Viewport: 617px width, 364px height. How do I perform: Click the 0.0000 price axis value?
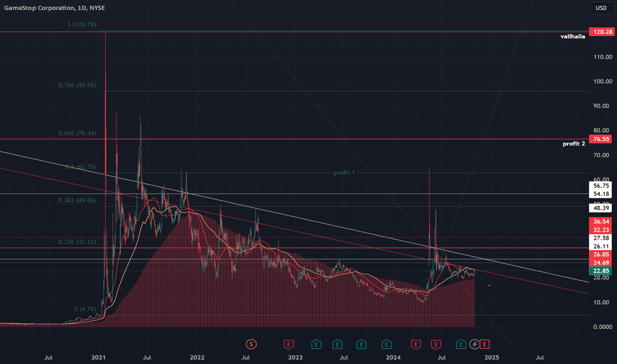pos(603,327)
